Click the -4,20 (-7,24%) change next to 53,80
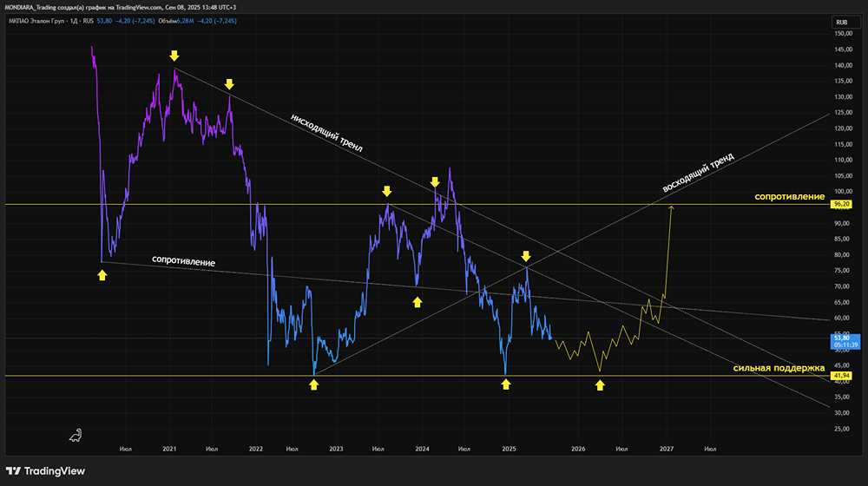This screenshot has height=486, width=868. [135, 21]
